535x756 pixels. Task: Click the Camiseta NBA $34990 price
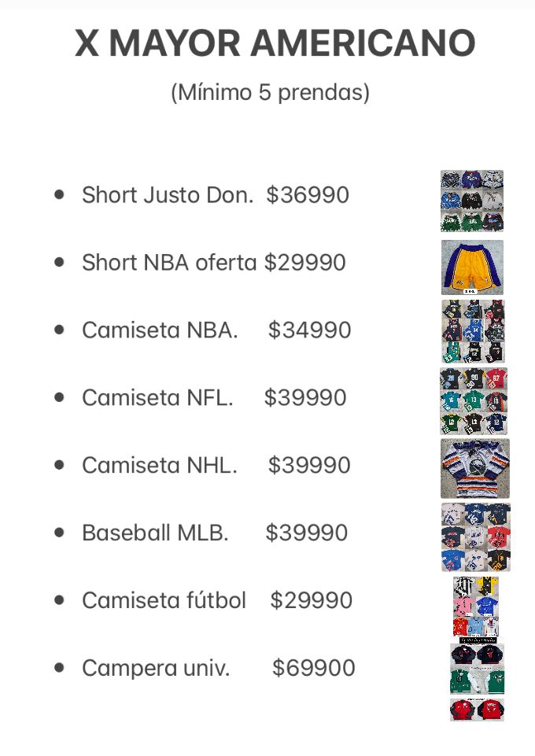click(x=309, y=330)
